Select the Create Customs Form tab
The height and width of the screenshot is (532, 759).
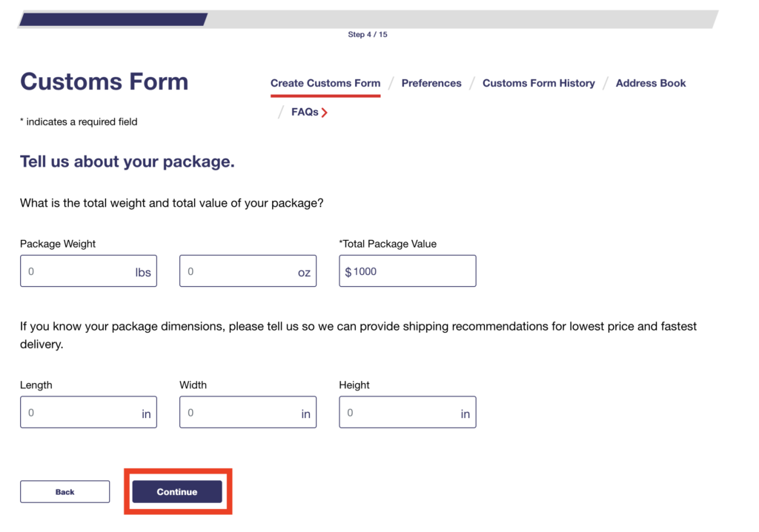tap(325, 83)
